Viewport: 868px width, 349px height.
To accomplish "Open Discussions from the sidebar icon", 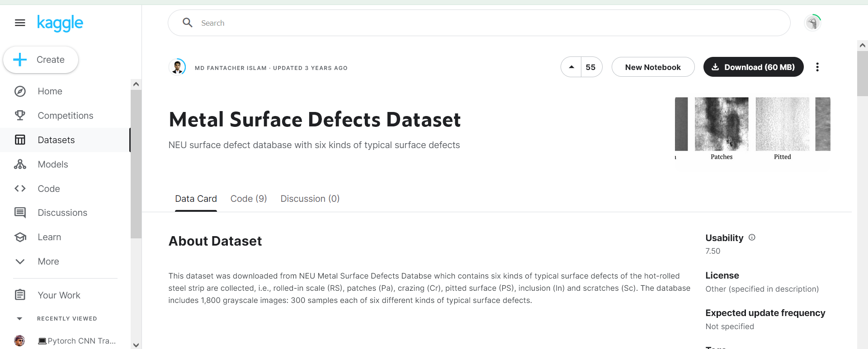I will coord(20,213).
